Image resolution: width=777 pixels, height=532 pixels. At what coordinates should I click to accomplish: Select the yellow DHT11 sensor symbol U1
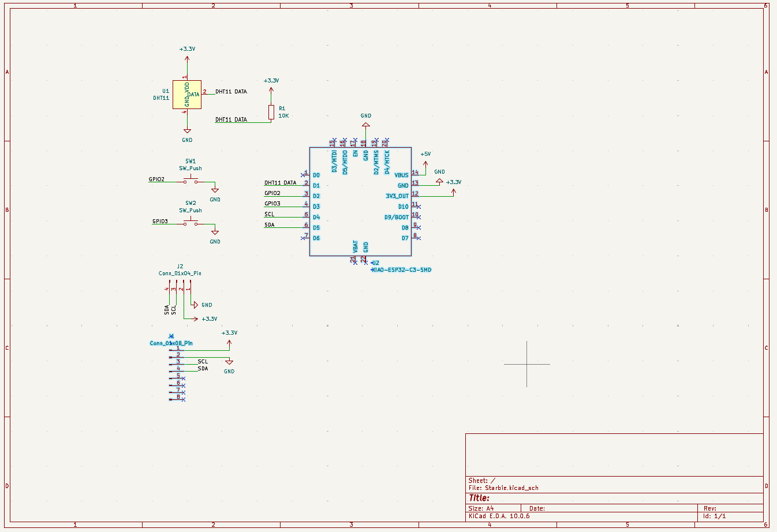click(x=187, y=95)
